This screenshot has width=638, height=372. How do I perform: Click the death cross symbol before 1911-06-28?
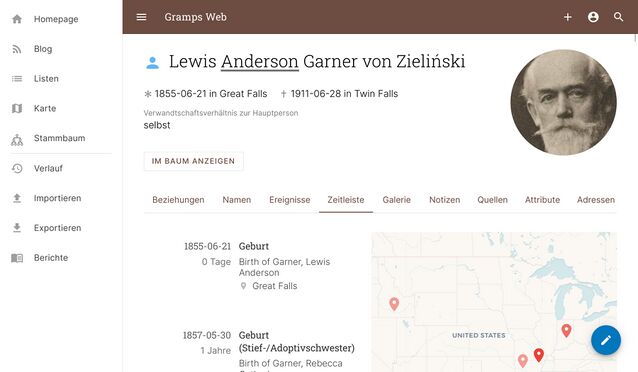(283, 94)
